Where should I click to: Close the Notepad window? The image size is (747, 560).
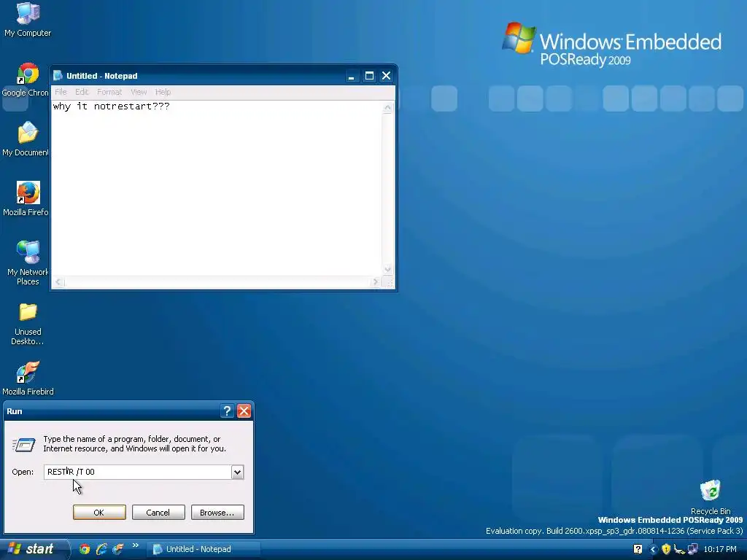click(387, 76)
